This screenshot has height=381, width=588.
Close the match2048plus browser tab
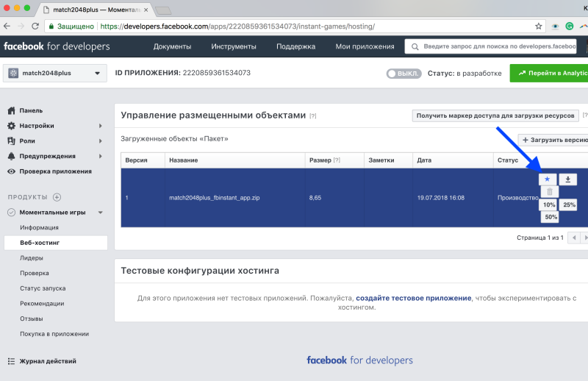pos(146,10)
